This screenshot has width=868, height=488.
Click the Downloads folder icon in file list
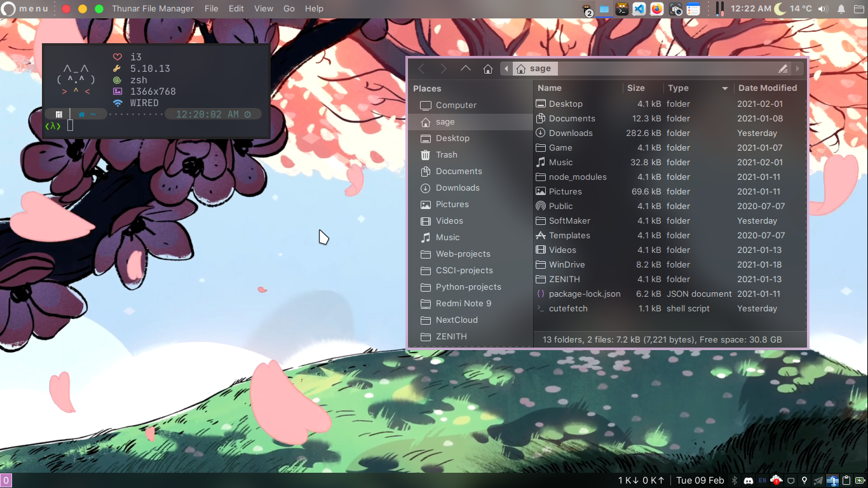(x=541, y=133)
